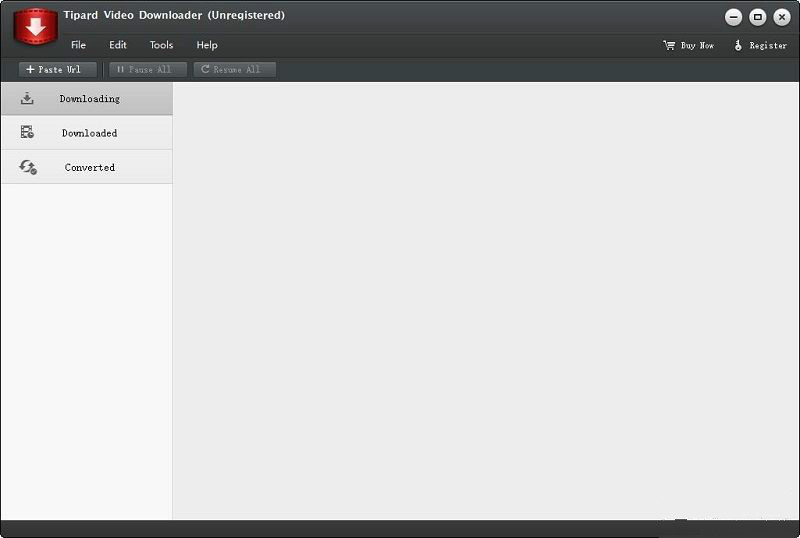Click the Downloaded film strip icon
The height and width of the screenshot is (538, 800).
(27, 132)
